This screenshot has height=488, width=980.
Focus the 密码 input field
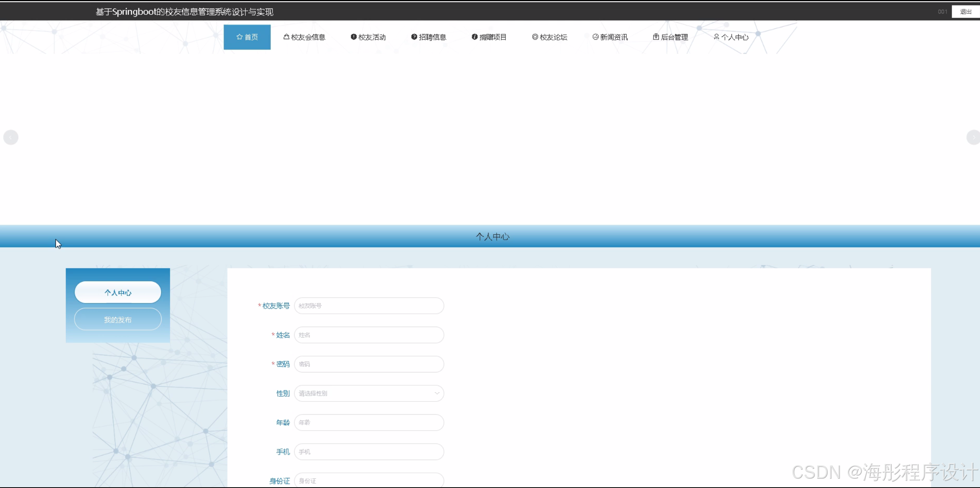coord(369,364)
